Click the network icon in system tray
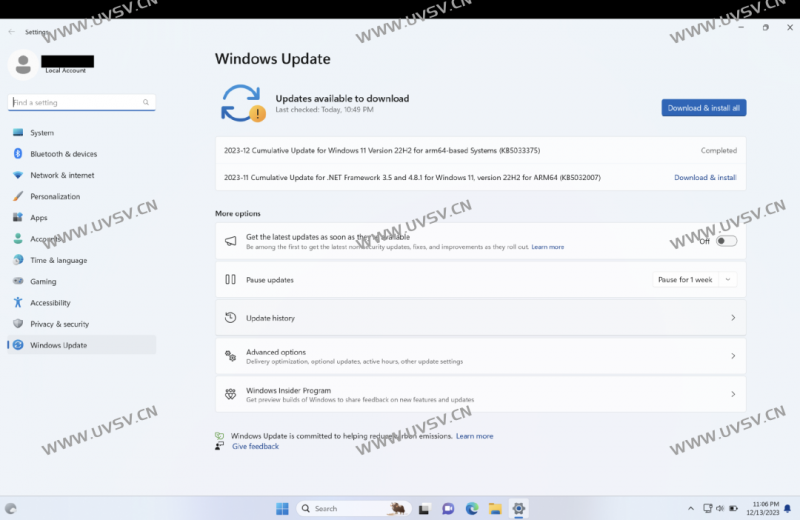Image resolution: width=800 pixels, height=520 pixels. [707, 508]
